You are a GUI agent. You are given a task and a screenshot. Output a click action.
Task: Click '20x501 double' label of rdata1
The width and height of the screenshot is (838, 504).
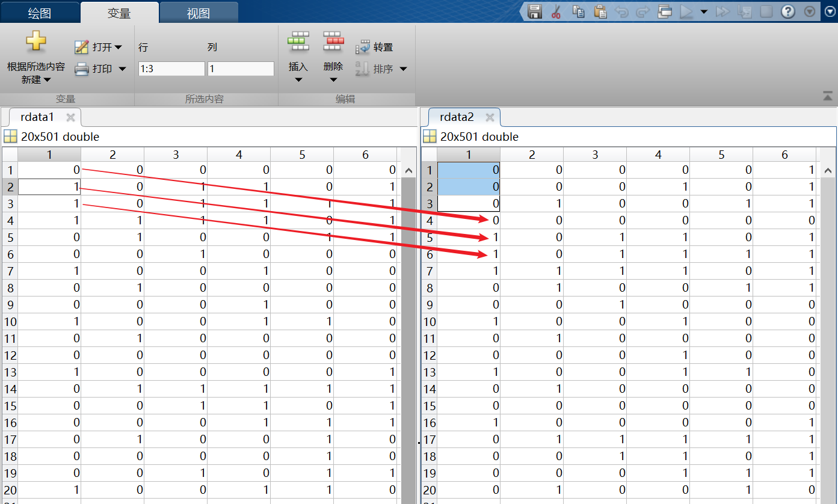pyautogui.click(x=60, y=137)
